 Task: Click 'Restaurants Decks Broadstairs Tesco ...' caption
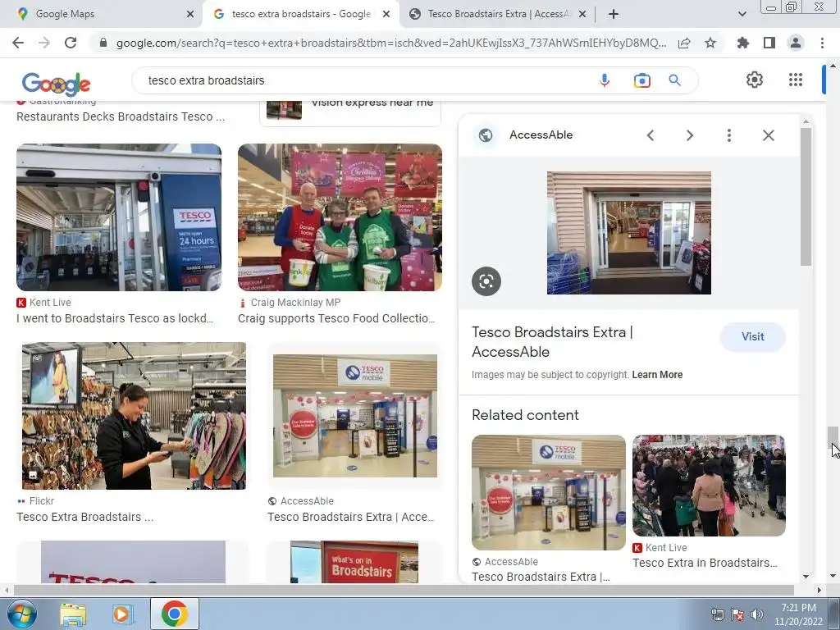click(121, 116)
